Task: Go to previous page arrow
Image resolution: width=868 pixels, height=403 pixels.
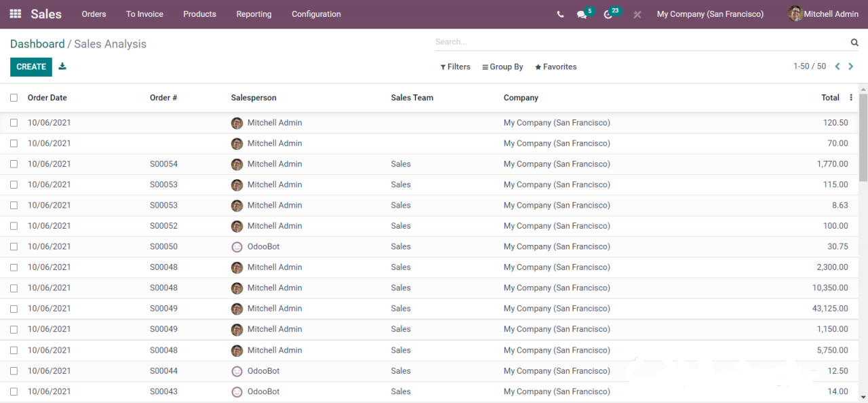Action: (x=837, y=66)
